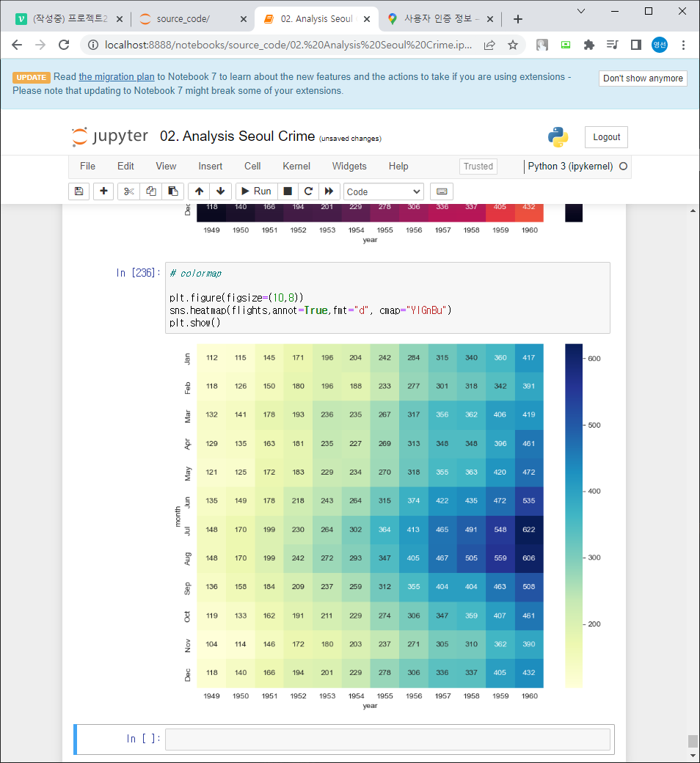Reload the current page

[x=64, y=45]
